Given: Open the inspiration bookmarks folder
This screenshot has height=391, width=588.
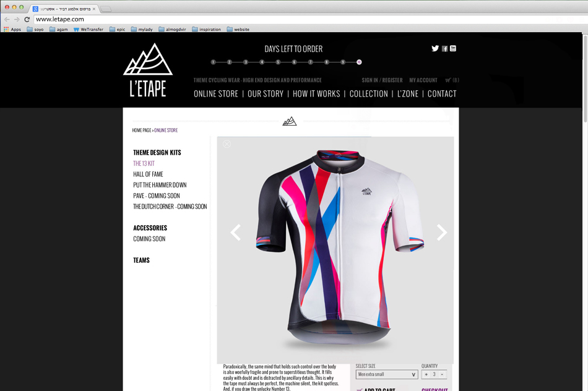Looking at the screenshot, I should click(x=206, y=29).
